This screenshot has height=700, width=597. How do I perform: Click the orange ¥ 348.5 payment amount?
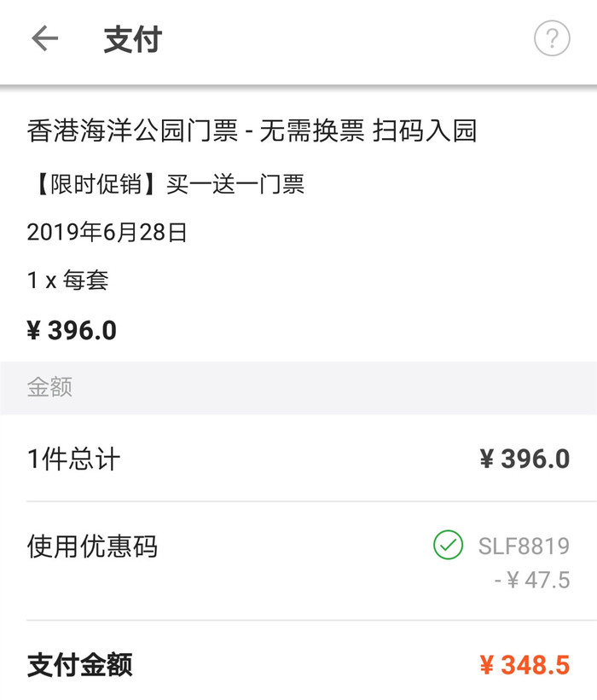click(524, 665)
